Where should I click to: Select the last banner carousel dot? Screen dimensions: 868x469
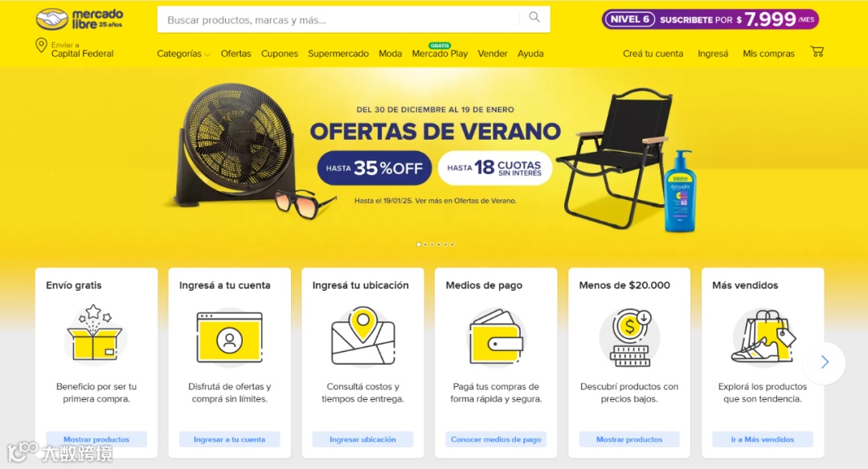point(452,244)
